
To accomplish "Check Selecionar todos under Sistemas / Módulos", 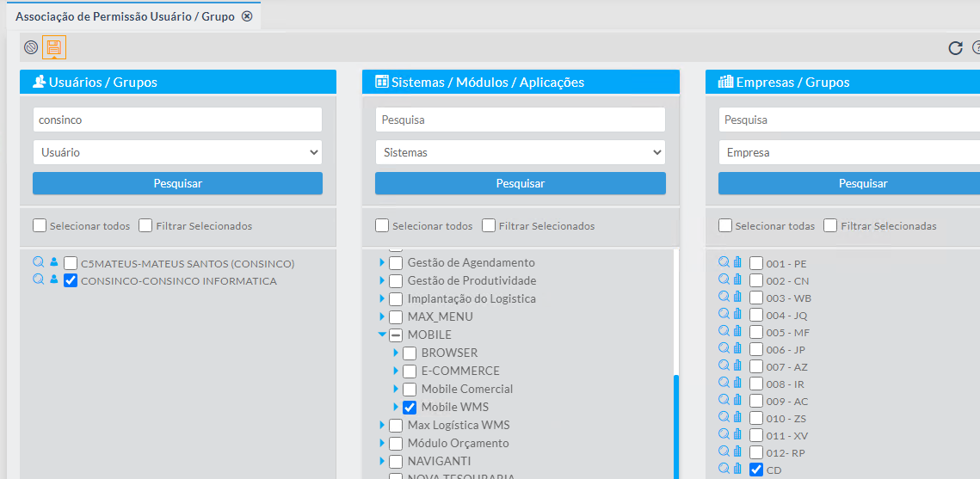I will 382,225.
